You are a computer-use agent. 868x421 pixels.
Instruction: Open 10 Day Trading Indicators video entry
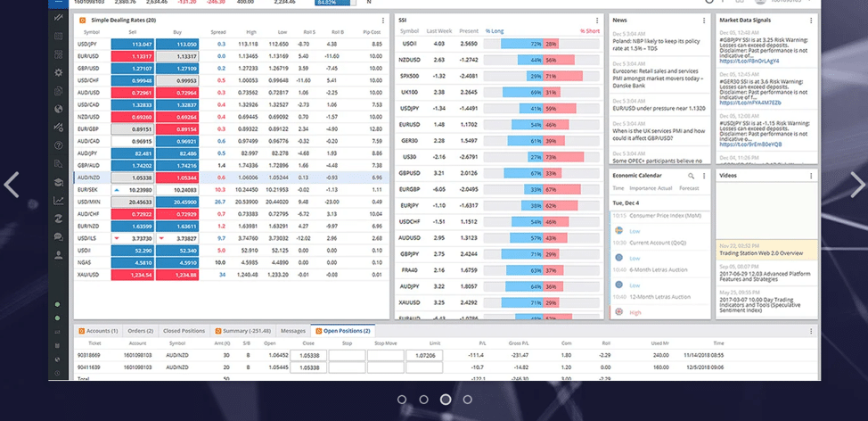click(766, 301)
